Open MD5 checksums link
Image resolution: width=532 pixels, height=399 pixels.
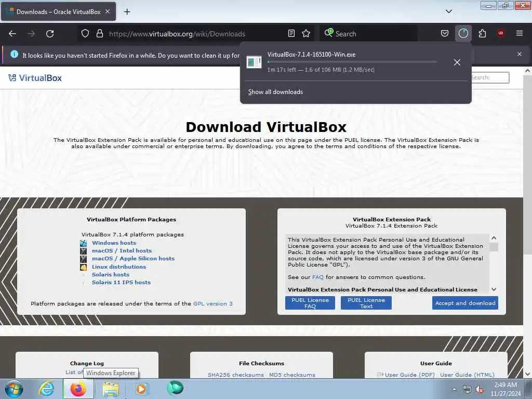coord(292,375)
